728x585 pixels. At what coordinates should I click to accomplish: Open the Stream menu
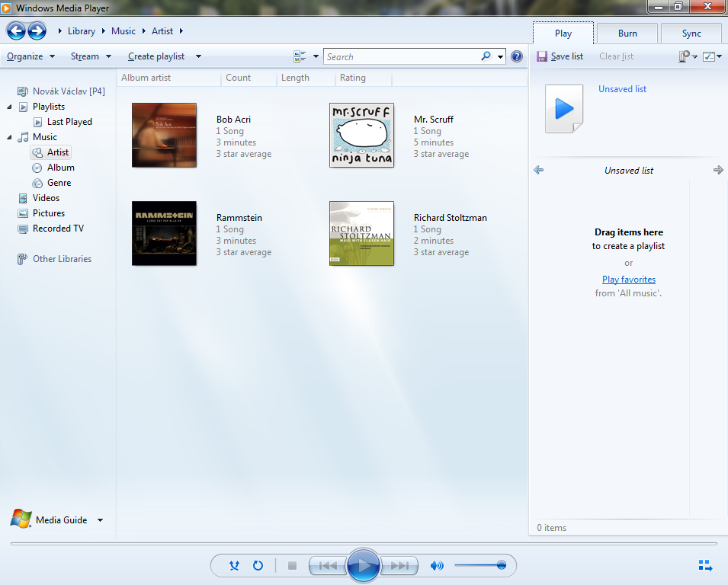91,56
